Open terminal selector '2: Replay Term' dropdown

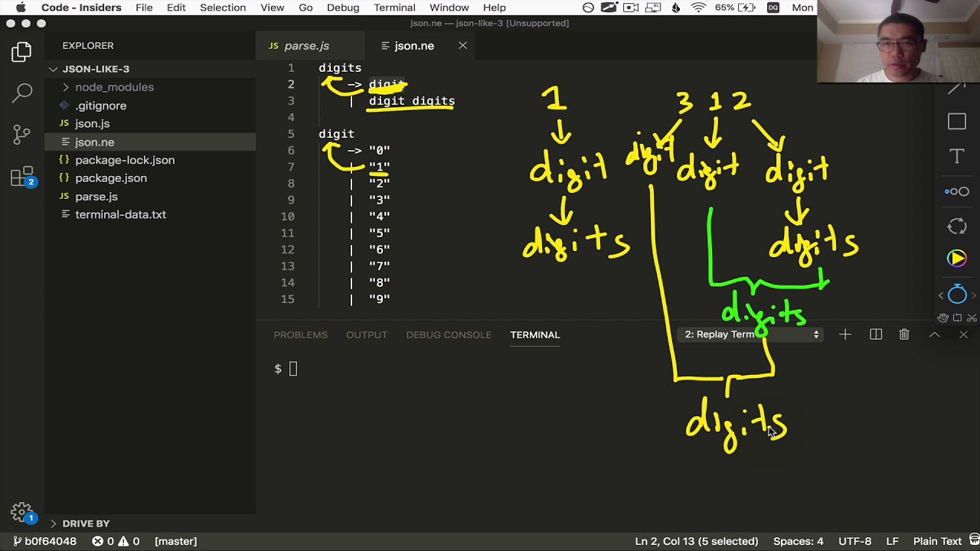[750, 334]
